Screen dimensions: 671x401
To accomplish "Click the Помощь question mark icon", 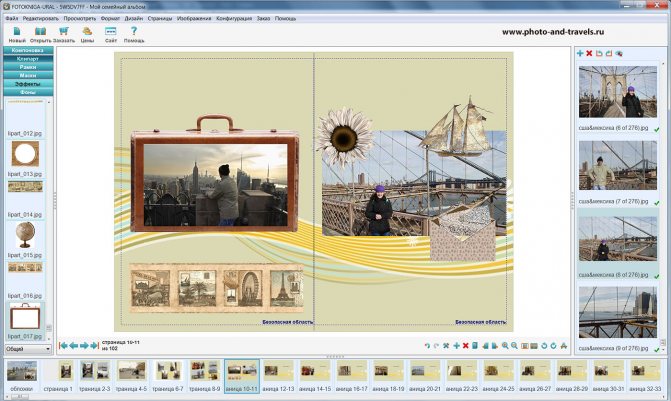I will click(134, 32).
